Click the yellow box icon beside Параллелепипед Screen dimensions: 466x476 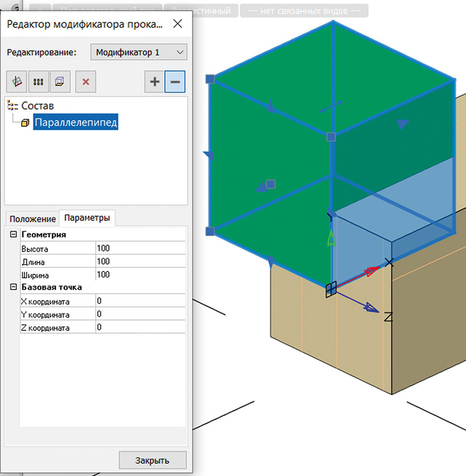25,123
